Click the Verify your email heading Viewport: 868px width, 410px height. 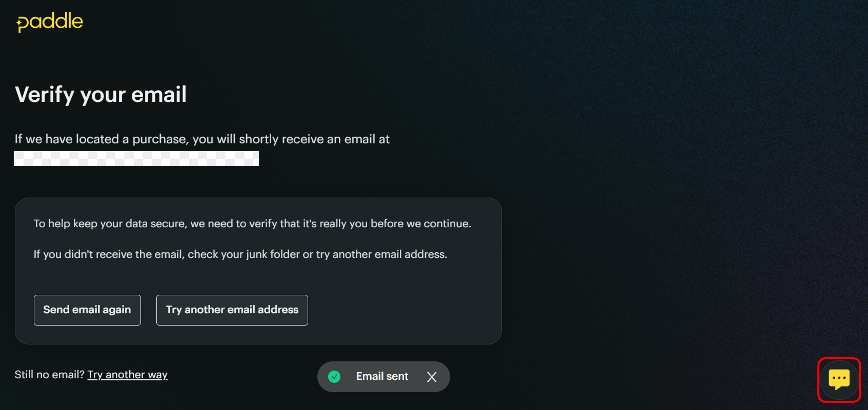pos(101,94)
